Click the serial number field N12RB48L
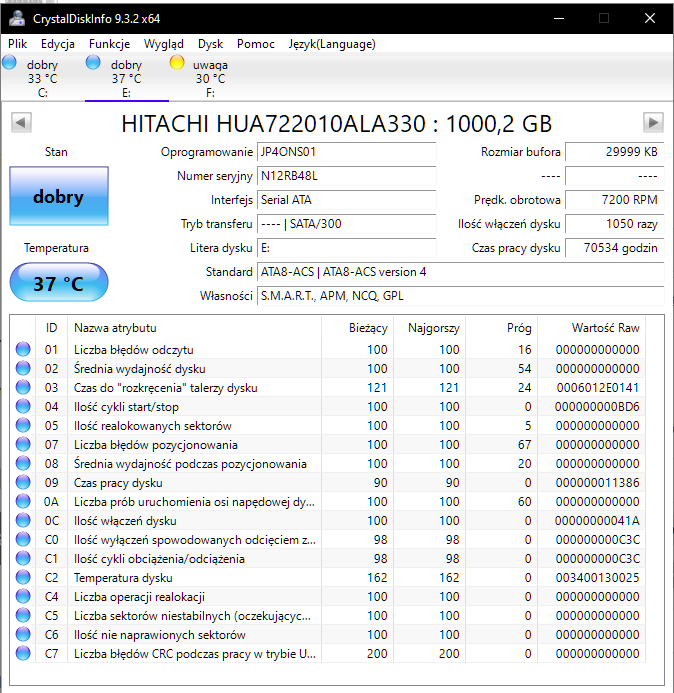674x693 pixels. [347, 176]
